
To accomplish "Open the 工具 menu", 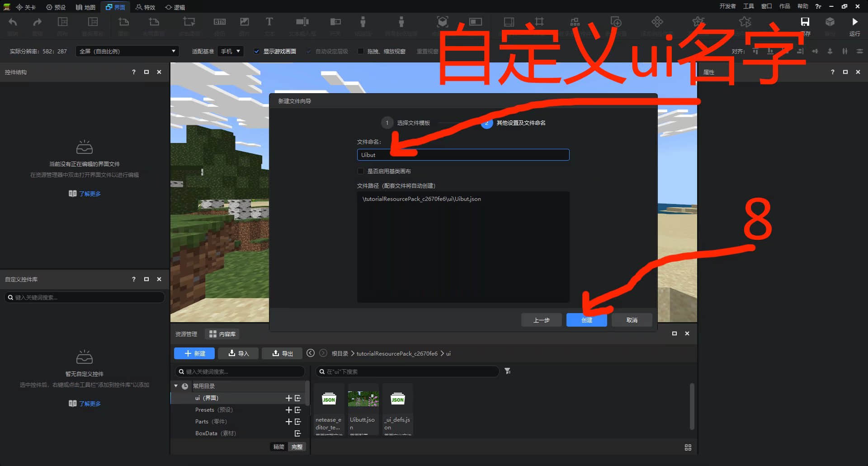I will (x=749, y=6).
